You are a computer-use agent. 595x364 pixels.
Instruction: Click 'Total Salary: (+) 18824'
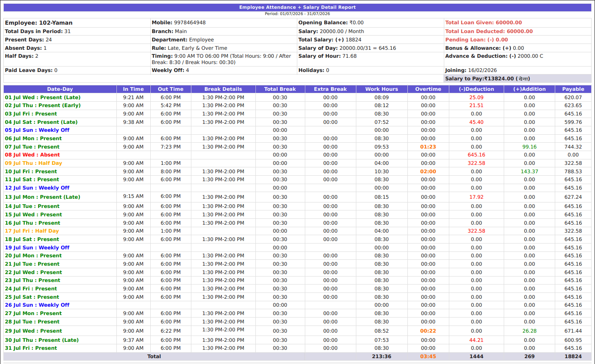pyautogui.click(x=330, y=40)
